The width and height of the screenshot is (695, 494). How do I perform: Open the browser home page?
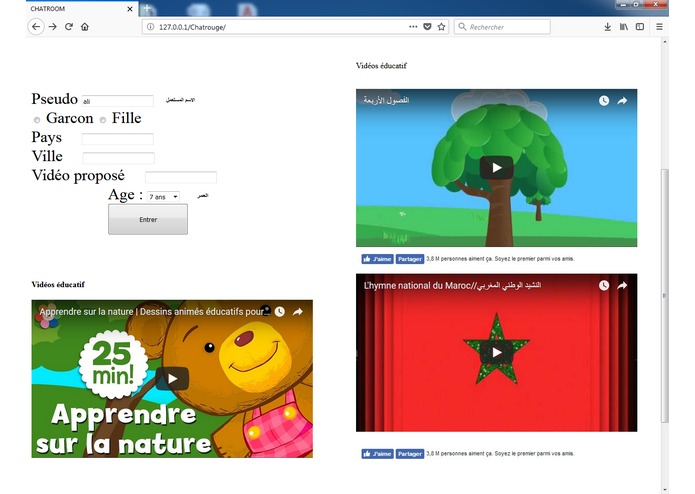(85, 27)
